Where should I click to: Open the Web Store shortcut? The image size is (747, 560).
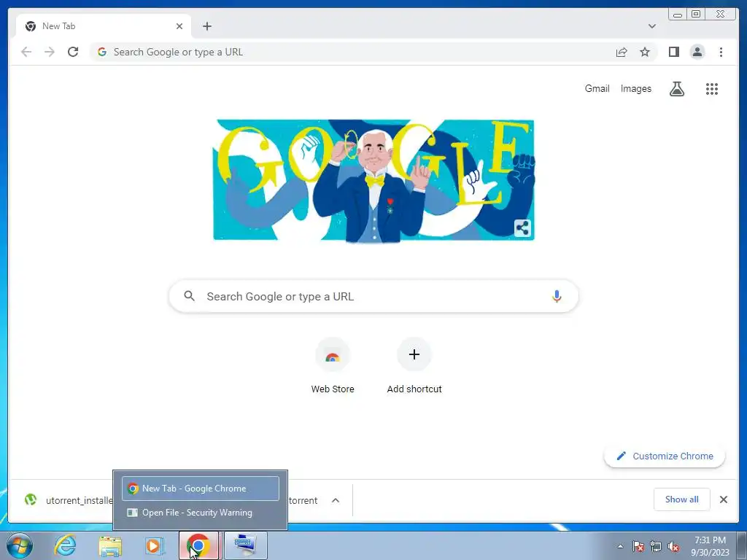point(333,366)
